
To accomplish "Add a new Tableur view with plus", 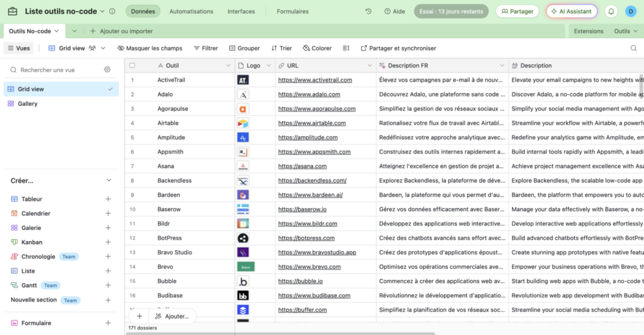I will [x=108, y=199].
